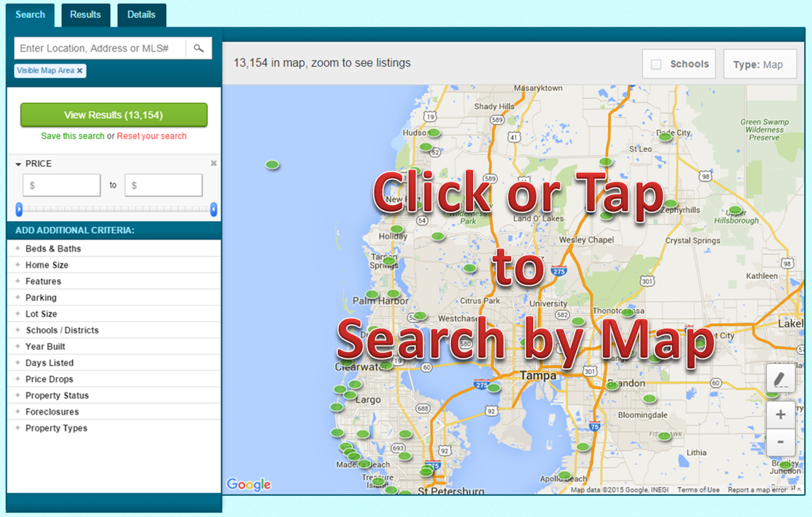Switch to the Results tab
812x517 pixels.
click(86, 15)
